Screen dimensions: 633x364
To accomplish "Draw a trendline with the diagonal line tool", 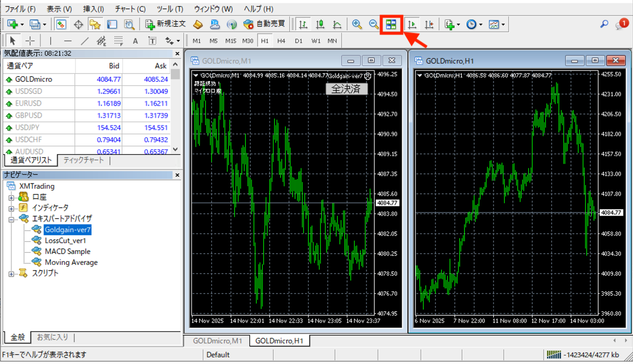I will (85, 41).
